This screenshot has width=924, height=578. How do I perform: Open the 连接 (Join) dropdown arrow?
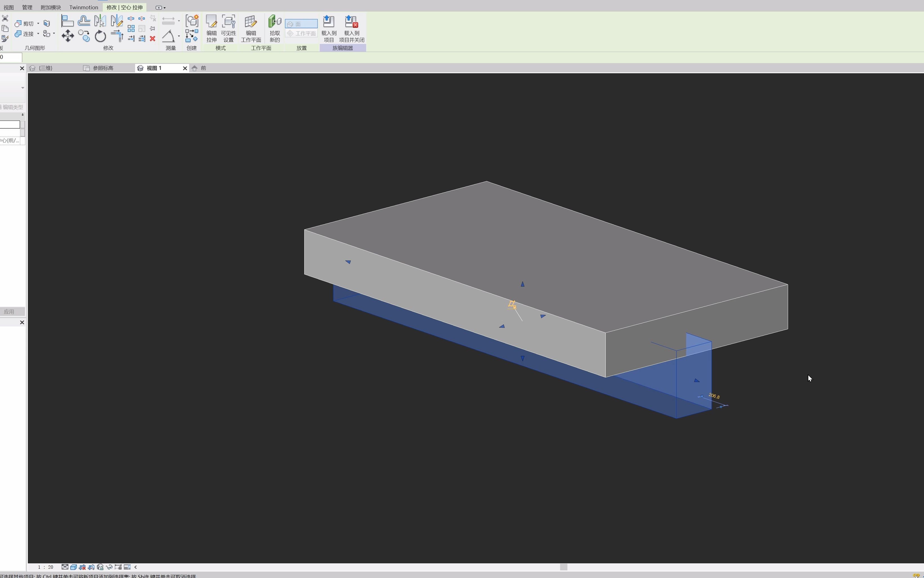click(38, 34)
